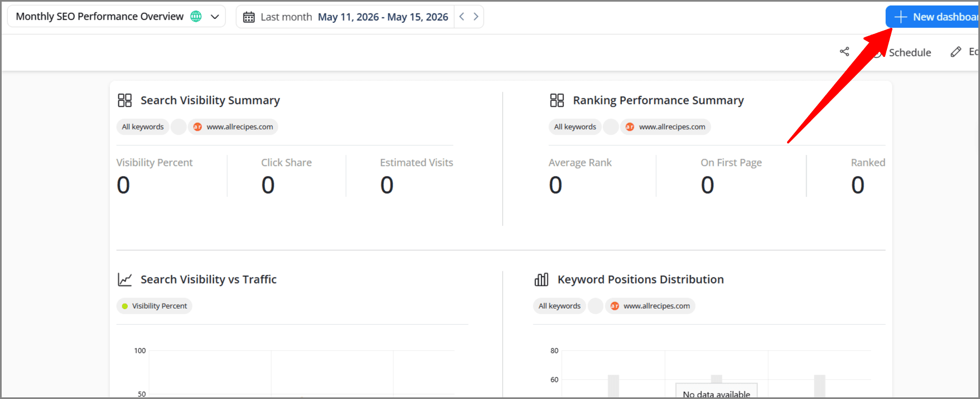The height and width of the screenshot is (399, 980).
Task: Click the 0 value under Click Share
Action: pos(268,185)
